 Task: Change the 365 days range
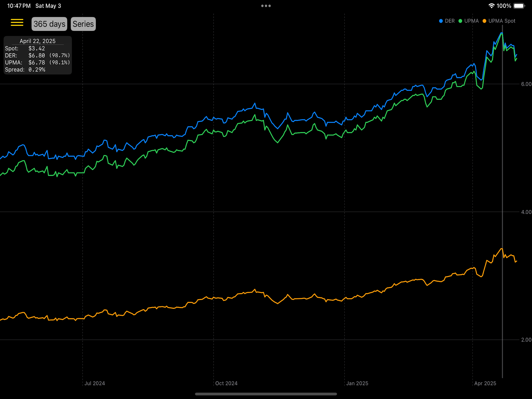pos(49,24)
